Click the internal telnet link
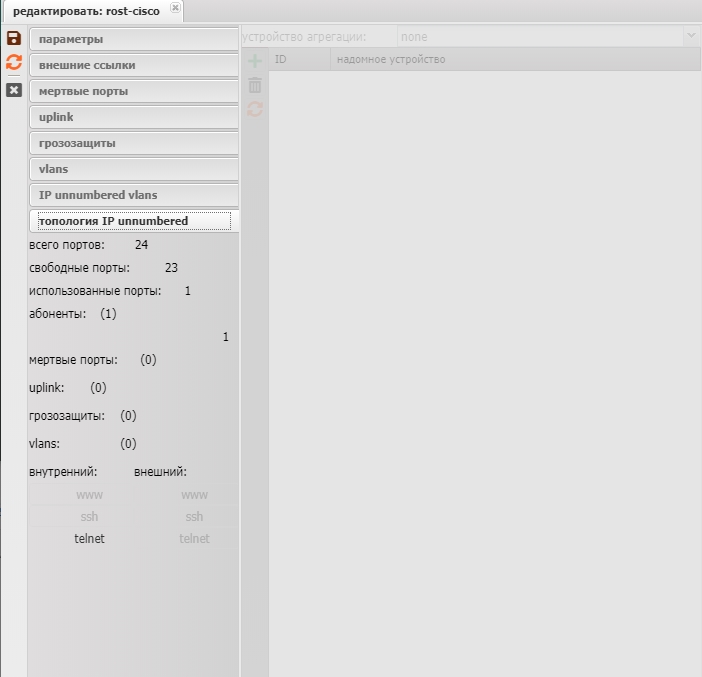This screenshot has width=702, height=677. tap(89, 539)
